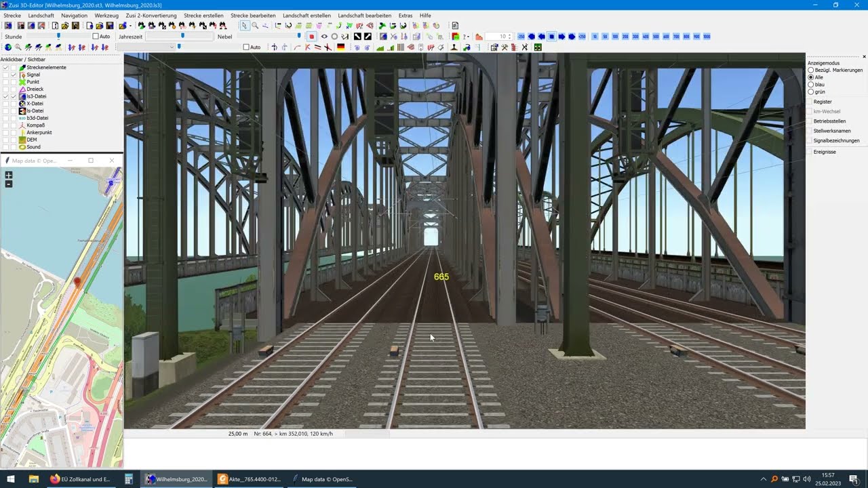Click the Windows Start button
868x488 pixels.
click(x=11, y=479)
